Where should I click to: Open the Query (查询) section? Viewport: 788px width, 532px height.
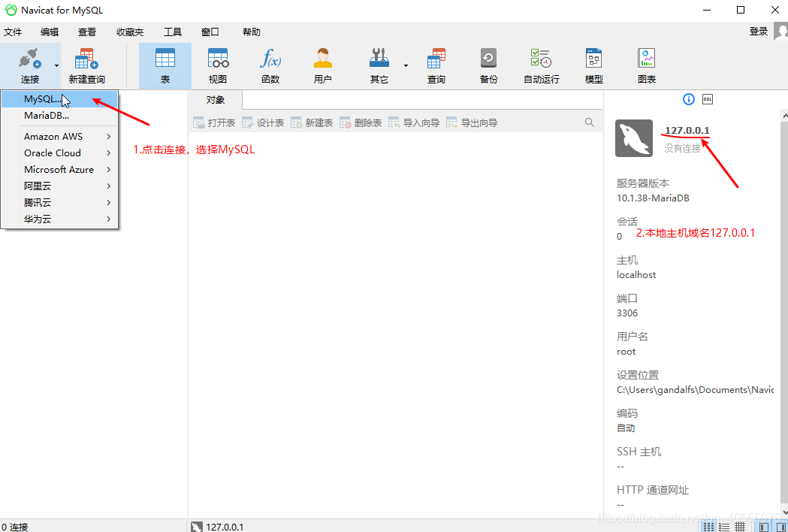coord(436,65)
